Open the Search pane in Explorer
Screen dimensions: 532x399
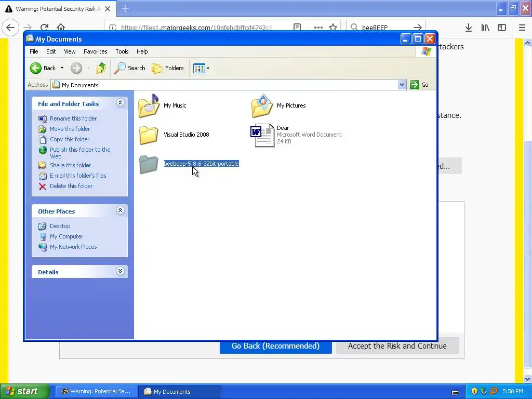pos(129,68)
